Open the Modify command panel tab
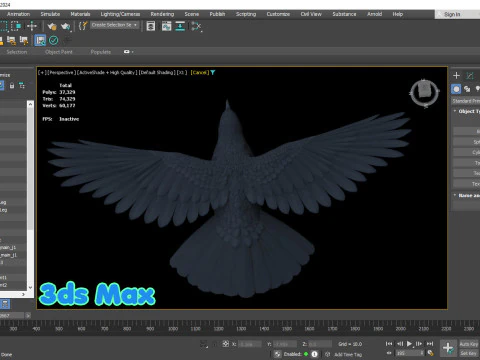This screenshot has height=360, width=480. (x=470, y=76)
